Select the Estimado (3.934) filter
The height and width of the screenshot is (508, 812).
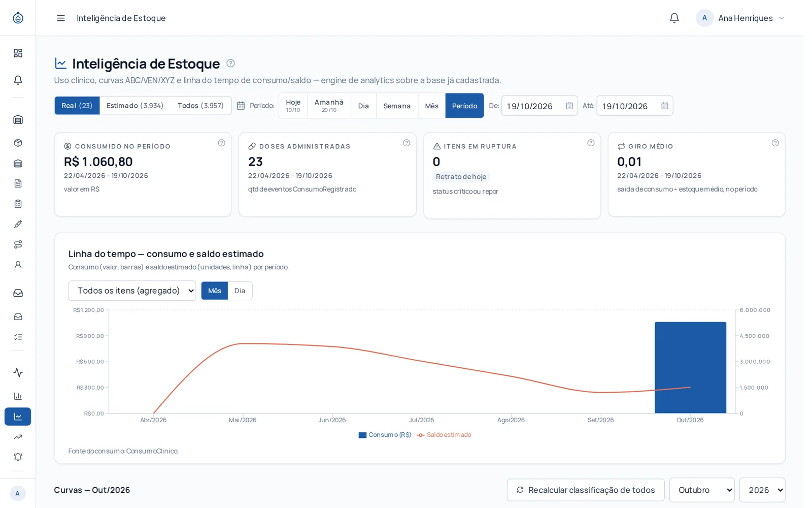pos(135,106)
